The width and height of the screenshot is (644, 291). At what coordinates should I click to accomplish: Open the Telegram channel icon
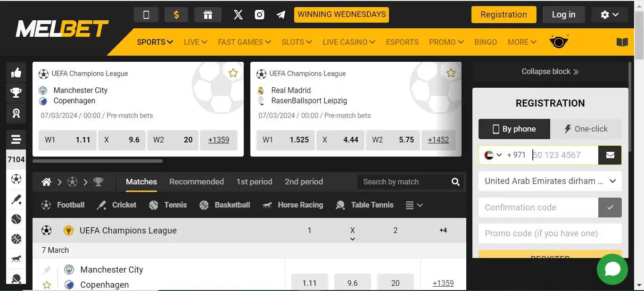coord(281,15)
